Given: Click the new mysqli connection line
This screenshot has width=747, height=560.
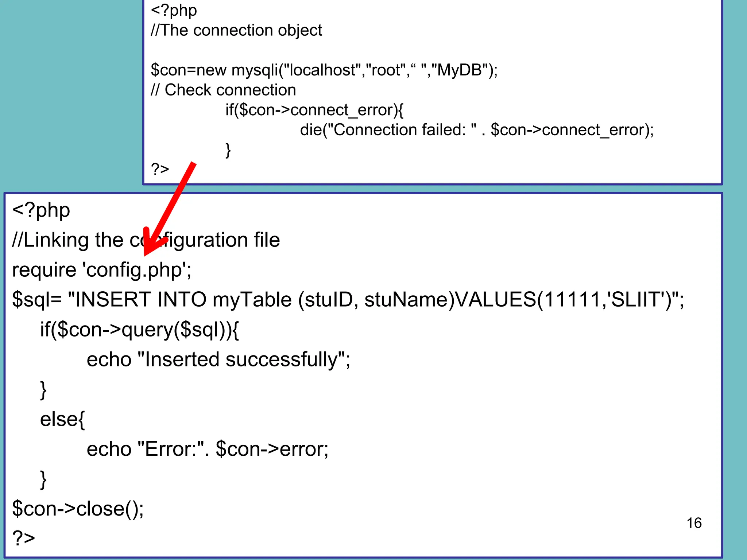Looking at the screenshot, I should point(324,70).
